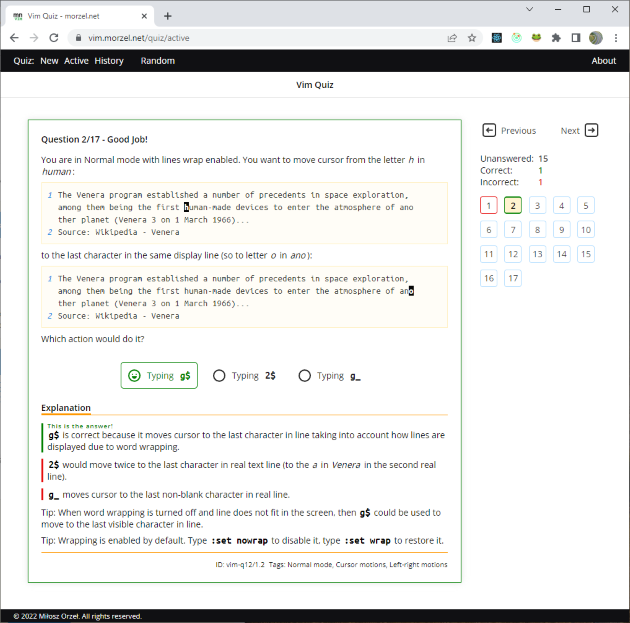Share this page using the share icon
This screenshot has width=630, height=623.
tap(452, 37)
